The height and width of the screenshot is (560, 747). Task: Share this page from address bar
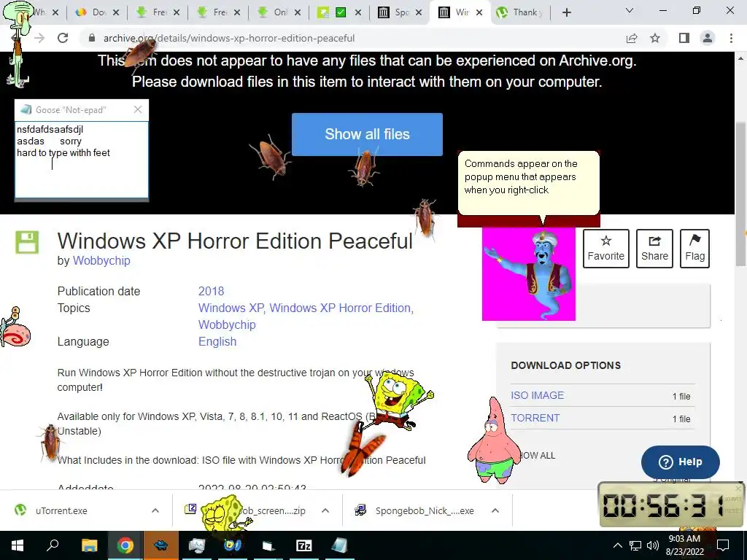point(632,38)
